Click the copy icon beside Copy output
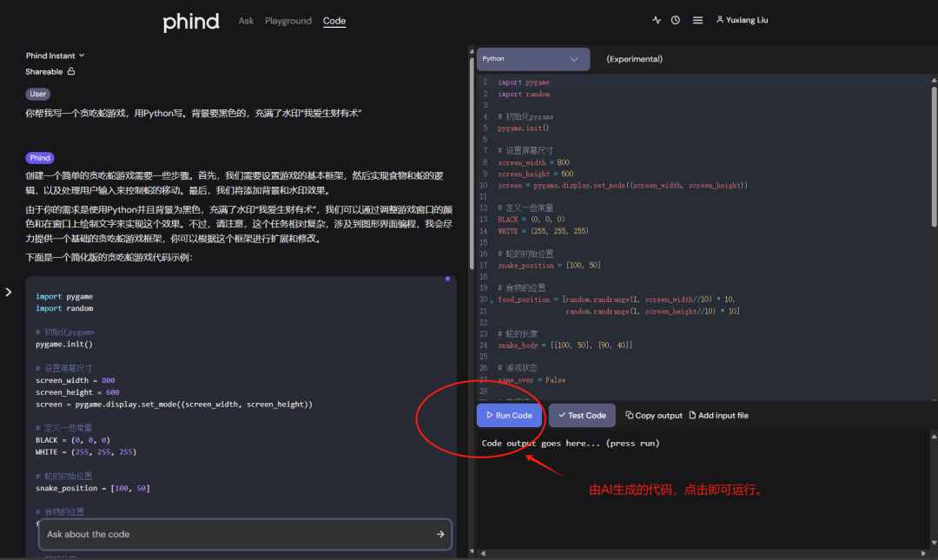This screenshot has width=938, height=560. pyautogui.click(x=629, y=415)
